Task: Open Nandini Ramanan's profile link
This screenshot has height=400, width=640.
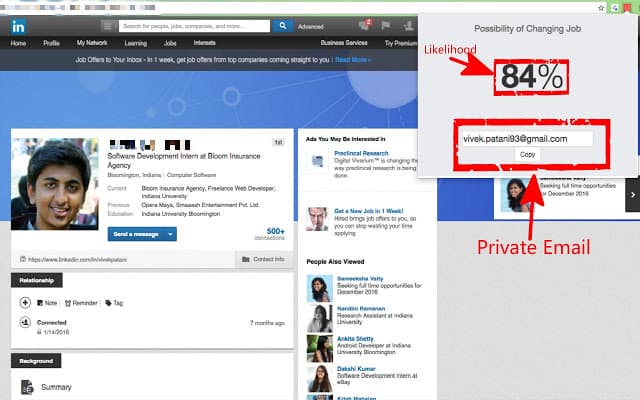Action: [361, 309]
